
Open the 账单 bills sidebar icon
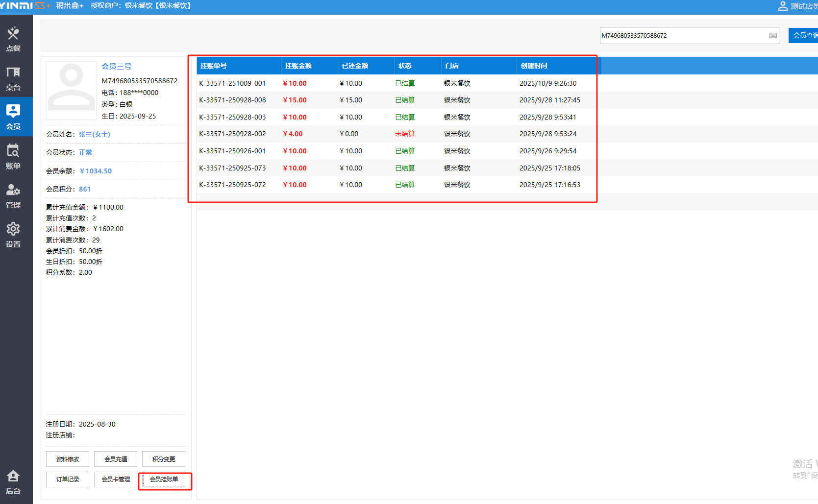pos(13,156)
